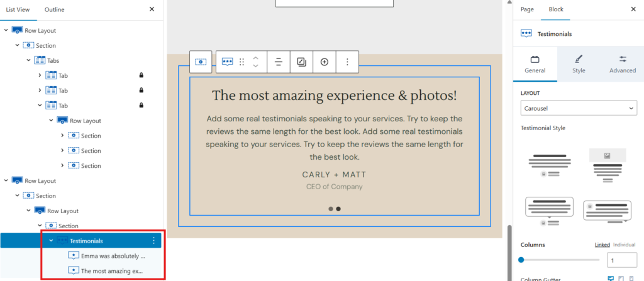
Task: Click the 'CEO of Company' occupation text
Action: [x=335, y=187]
